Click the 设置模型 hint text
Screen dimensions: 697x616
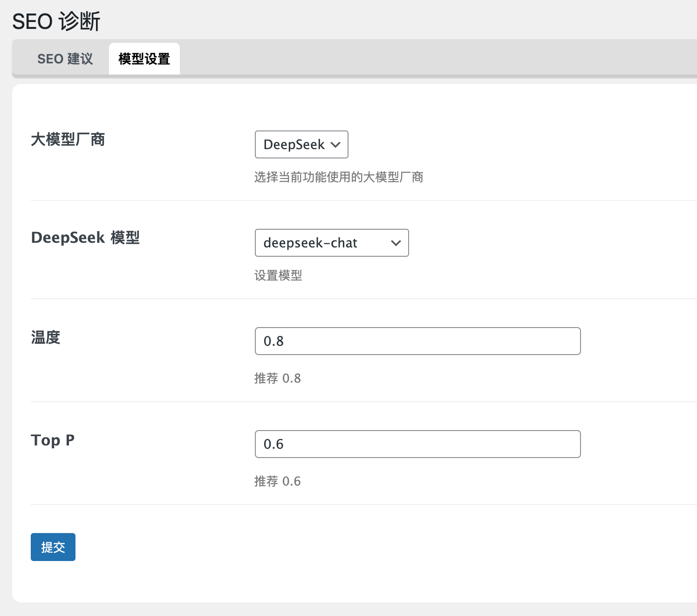[278, 275]
